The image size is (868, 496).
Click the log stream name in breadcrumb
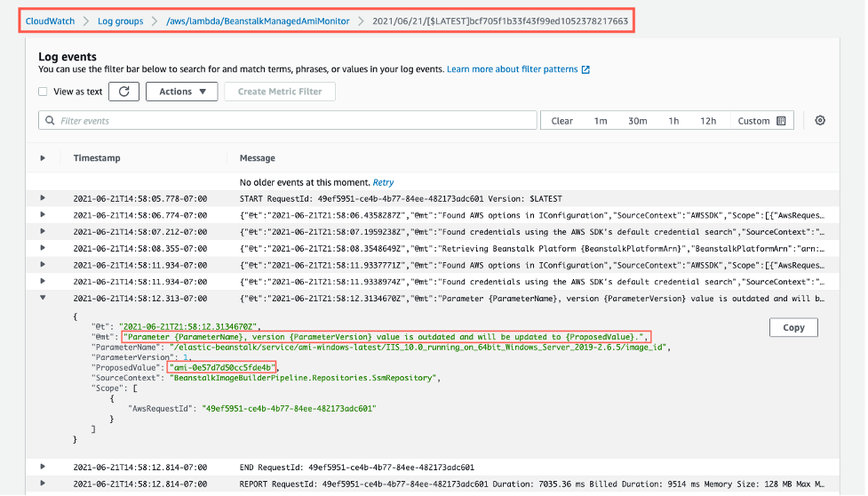500,21
